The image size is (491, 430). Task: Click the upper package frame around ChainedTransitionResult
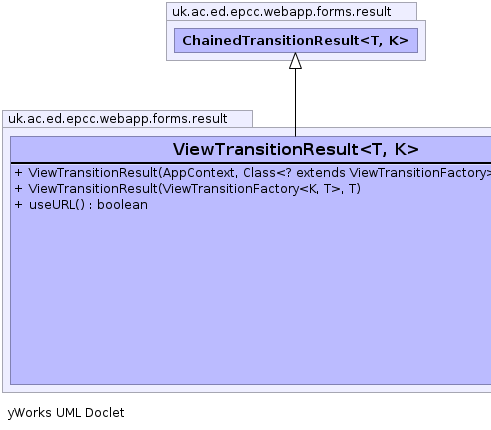click(296, 57)
